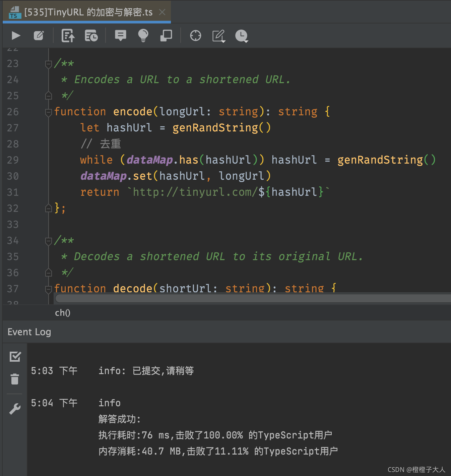Click the ch() breadcrumb item
Viewport: 451px width, 476px height.
click(63, 313)
